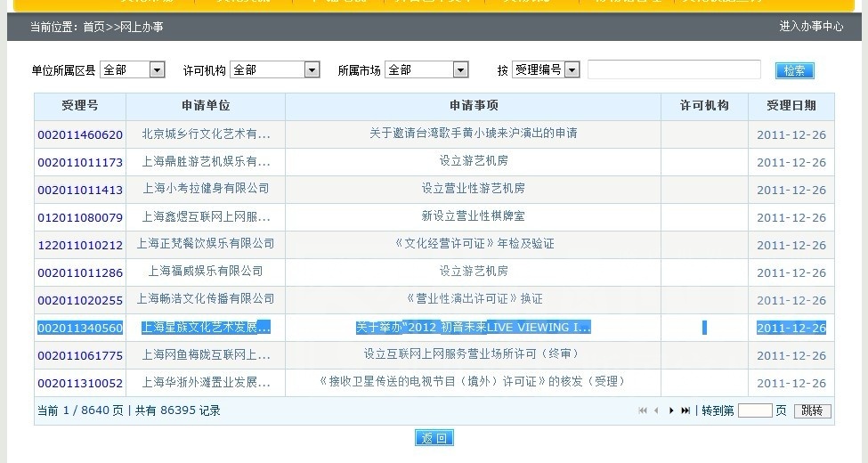
Task: Click the page number input box
Action: tap(755, 410)
